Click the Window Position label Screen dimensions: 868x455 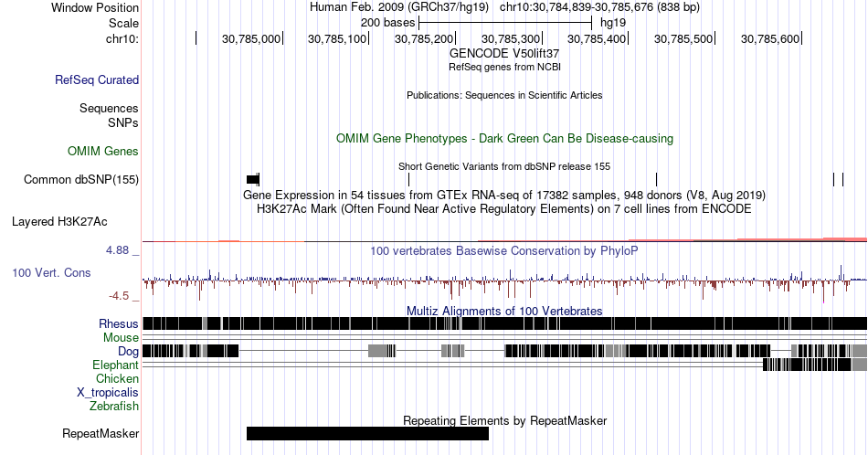(x=95, y=7)
